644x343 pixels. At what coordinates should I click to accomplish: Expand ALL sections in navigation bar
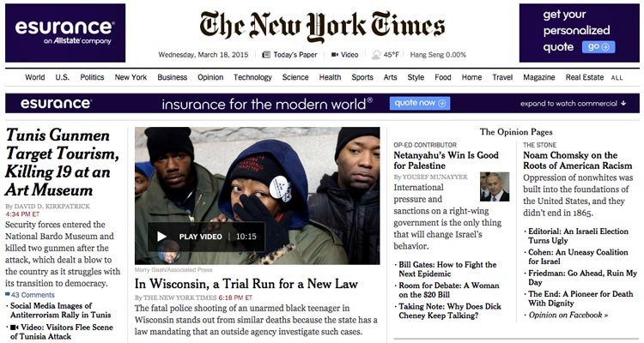[x=617, y=77]
